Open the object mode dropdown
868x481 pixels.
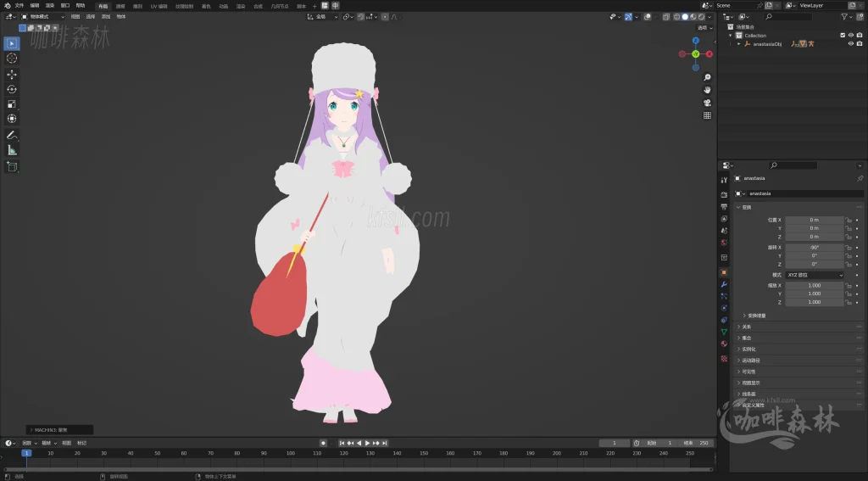[x=42, y=17]
